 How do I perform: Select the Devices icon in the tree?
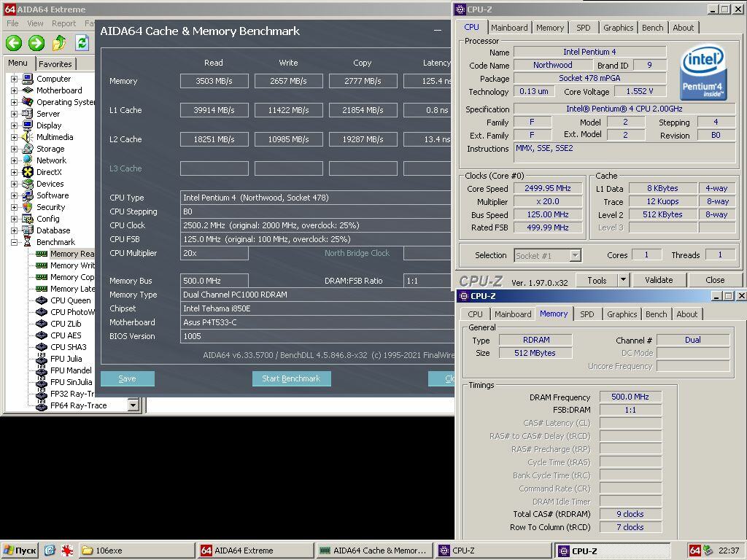(x=28, y=183)
